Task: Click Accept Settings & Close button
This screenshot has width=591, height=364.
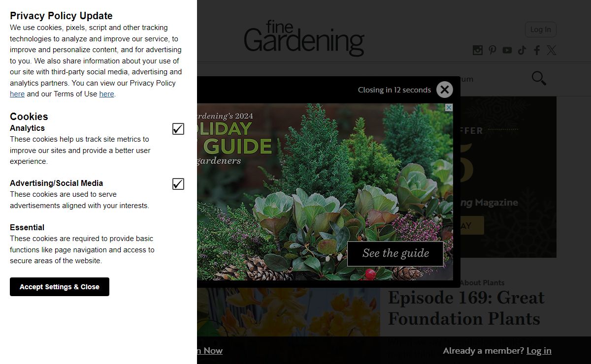Action: tap(60, 287)
